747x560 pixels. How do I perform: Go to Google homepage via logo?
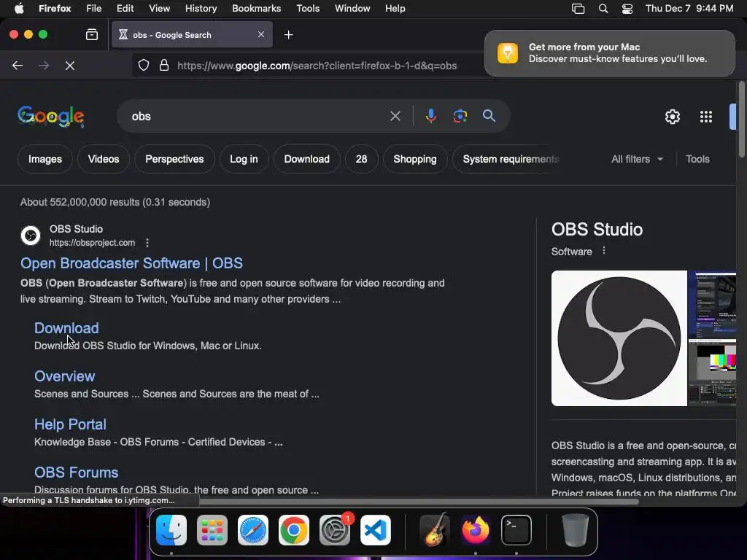pos(51,117)
